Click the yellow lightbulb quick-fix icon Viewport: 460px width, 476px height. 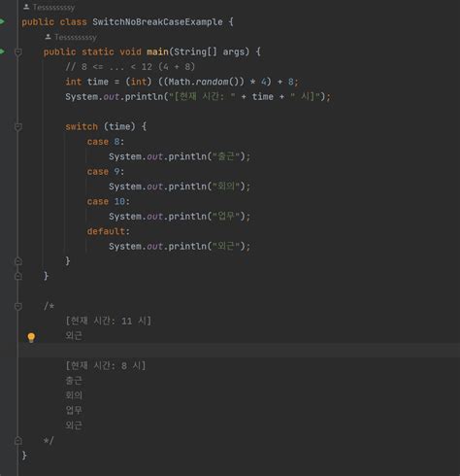[31, 337]
